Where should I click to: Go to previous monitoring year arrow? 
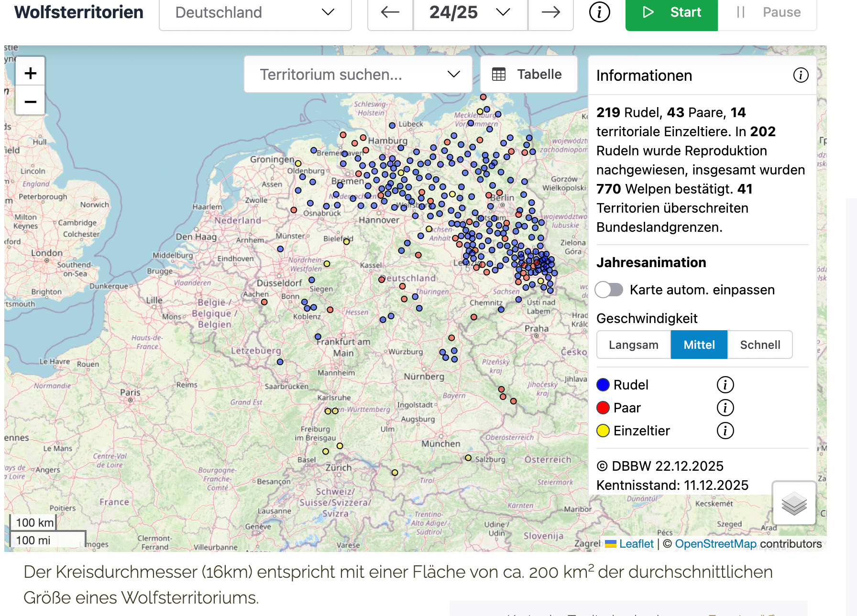point(390,12)
